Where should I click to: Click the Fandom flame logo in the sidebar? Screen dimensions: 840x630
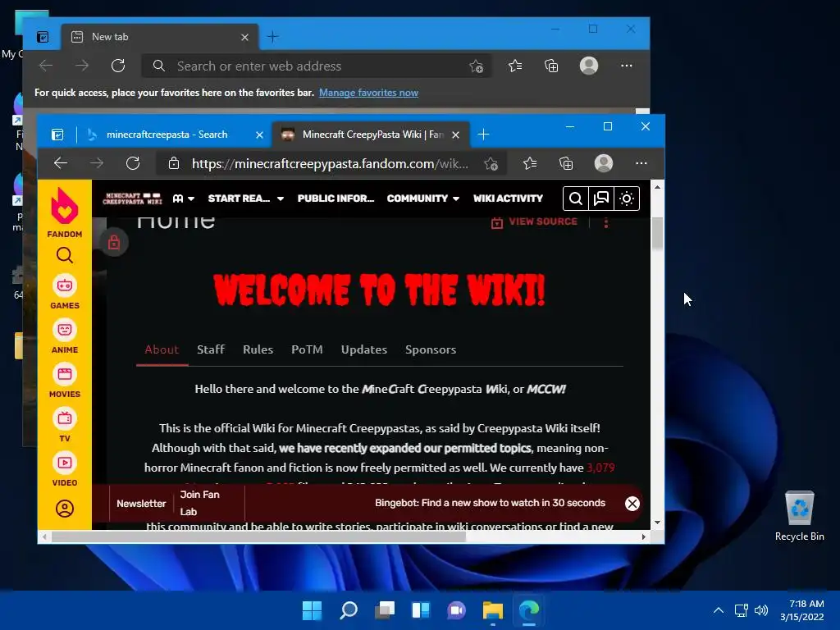point(65,206)
